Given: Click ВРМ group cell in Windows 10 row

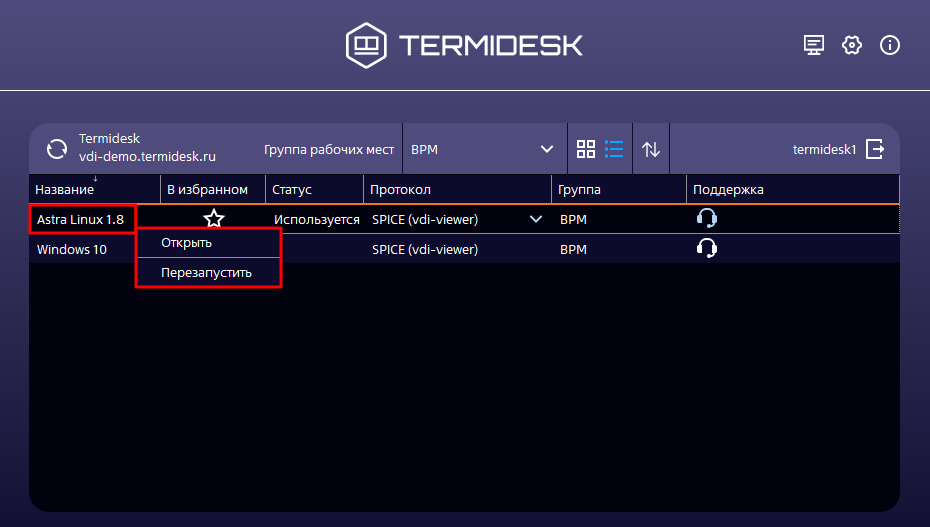Looking at the screenshot, I should click(x=573, y=250).
